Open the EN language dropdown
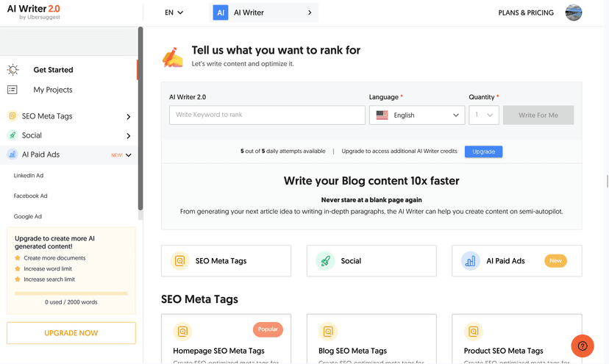This screenshot has width=609, height=364. coord(174,13)
